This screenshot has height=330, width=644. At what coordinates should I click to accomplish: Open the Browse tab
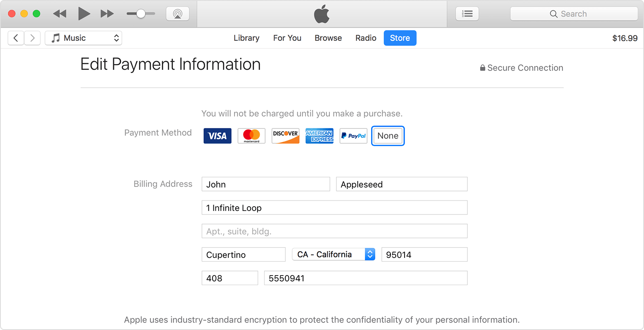[328, 38]
